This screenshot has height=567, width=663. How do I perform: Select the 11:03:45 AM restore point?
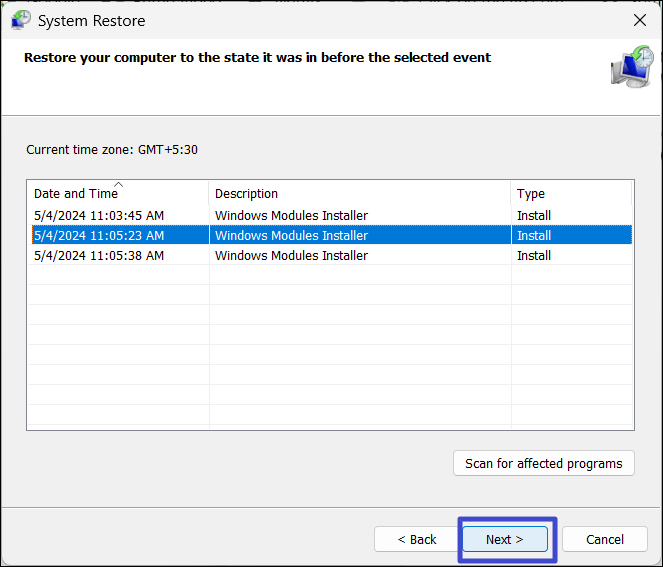[x=98, y=215]
